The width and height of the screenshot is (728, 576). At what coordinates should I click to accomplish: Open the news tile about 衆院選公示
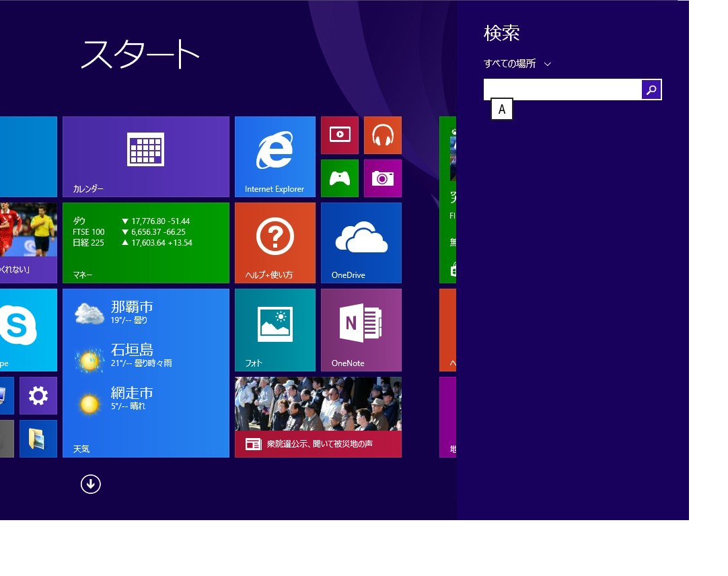(318, 417)
